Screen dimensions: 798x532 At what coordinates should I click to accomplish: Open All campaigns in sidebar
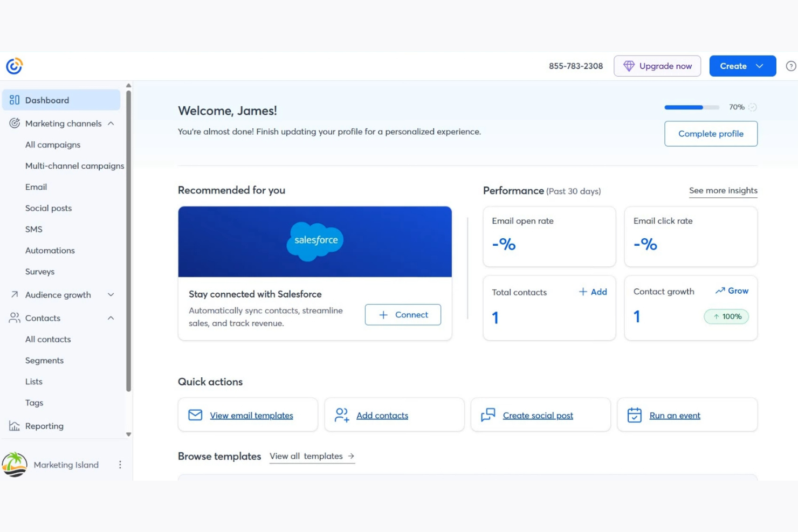53,144
